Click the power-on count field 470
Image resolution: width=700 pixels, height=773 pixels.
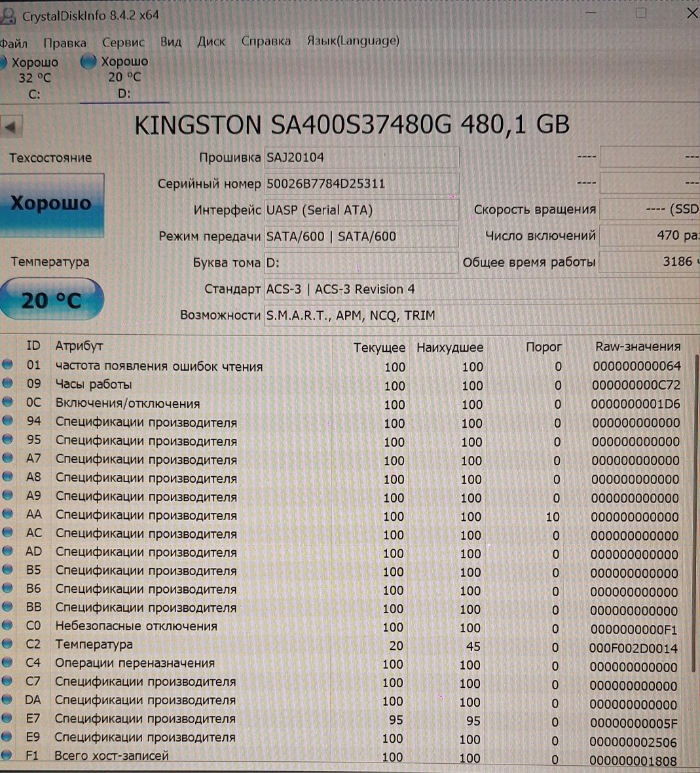[x=650, y=236]
